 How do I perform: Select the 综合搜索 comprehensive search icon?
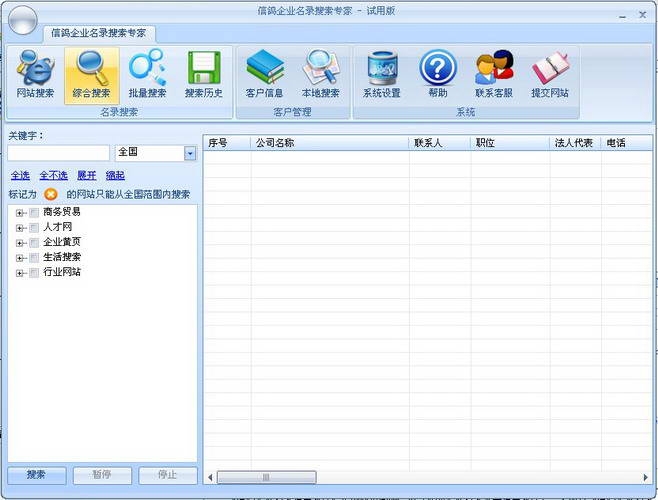(91, 75)
